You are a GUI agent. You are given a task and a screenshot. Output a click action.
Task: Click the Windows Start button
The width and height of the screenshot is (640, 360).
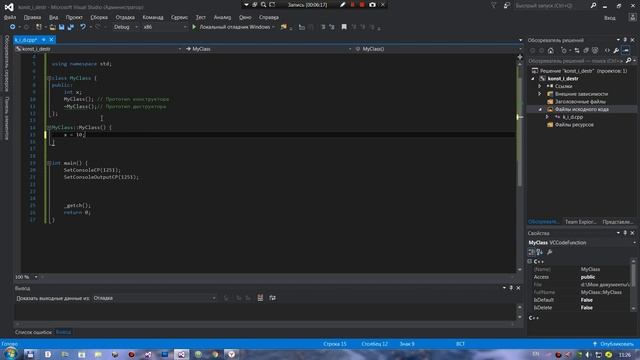pyautogui.click(x=10, y=354)
